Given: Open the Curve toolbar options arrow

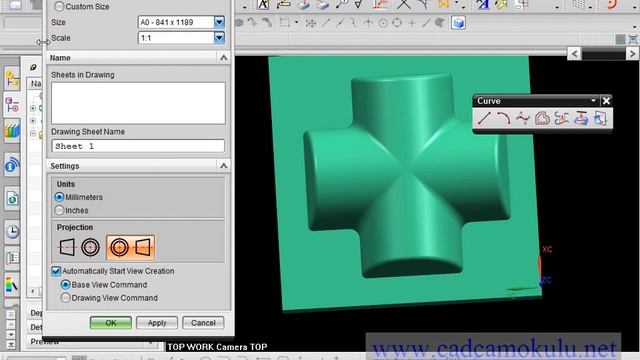Looking at the screenshot, I should click(593, 100).
